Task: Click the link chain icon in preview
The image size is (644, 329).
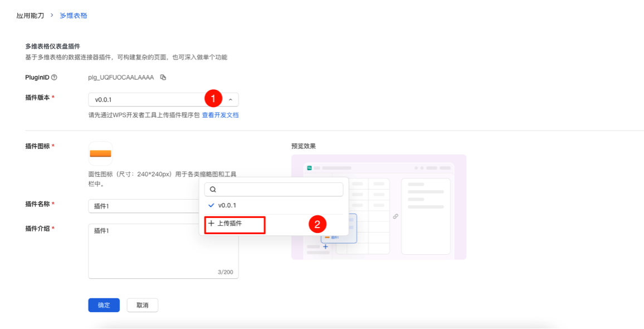Action: pos(396,216)
